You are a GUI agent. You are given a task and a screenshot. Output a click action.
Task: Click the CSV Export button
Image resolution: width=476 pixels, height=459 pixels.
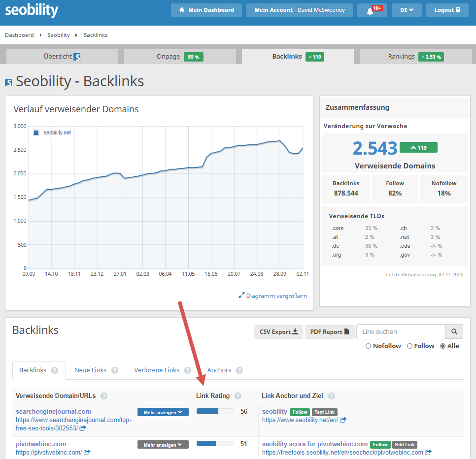pos(279,331)
